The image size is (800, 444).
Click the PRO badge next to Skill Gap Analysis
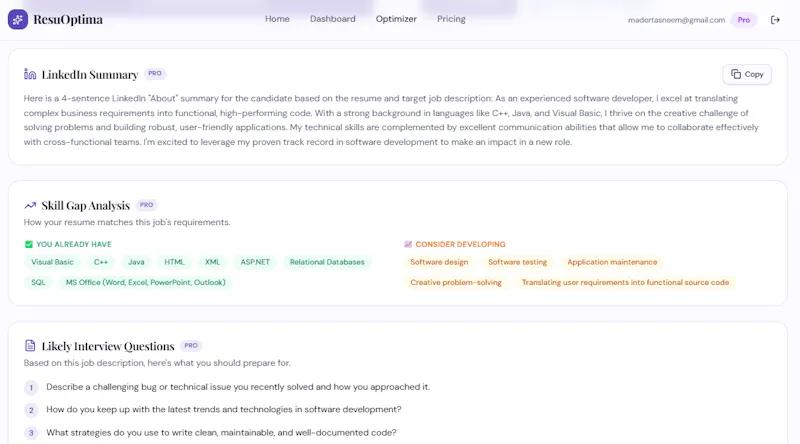[x=146, y=205]
